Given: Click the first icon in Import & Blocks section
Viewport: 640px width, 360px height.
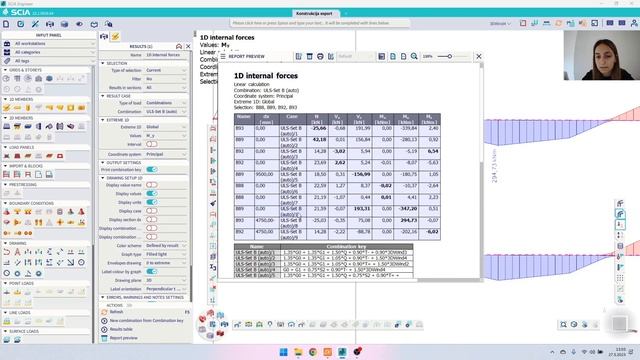Looking at the screenshot, I should [x=7, y=175].
